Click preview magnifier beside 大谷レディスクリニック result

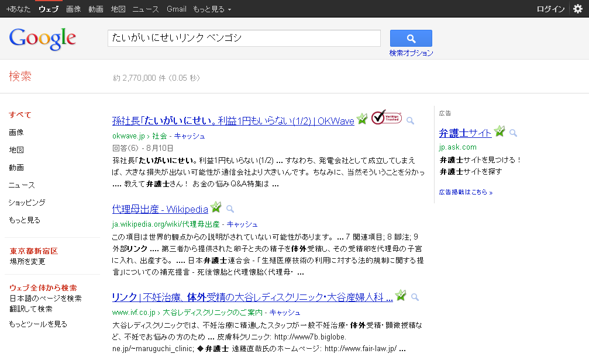(415, 297)
